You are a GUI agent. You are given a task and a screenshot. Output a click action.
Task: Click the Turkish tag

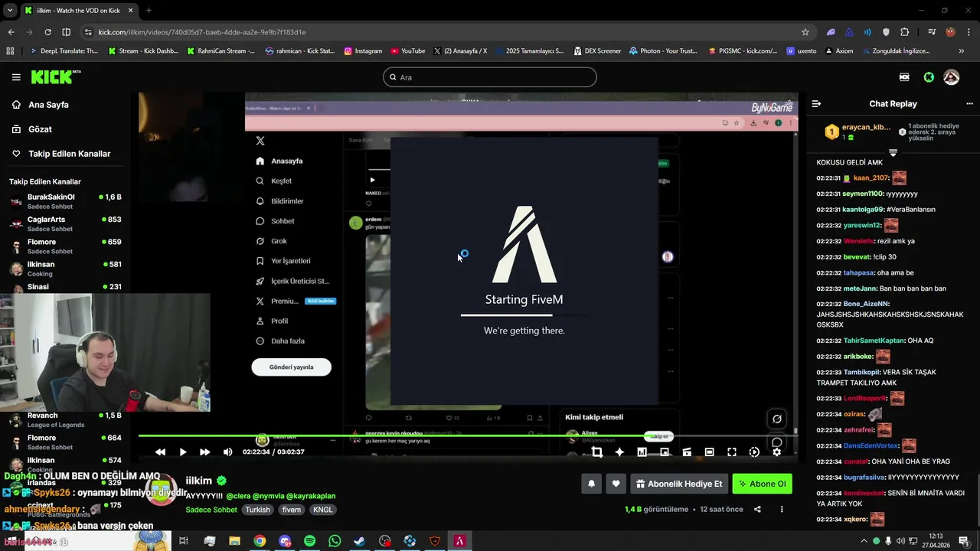point(258,510)
